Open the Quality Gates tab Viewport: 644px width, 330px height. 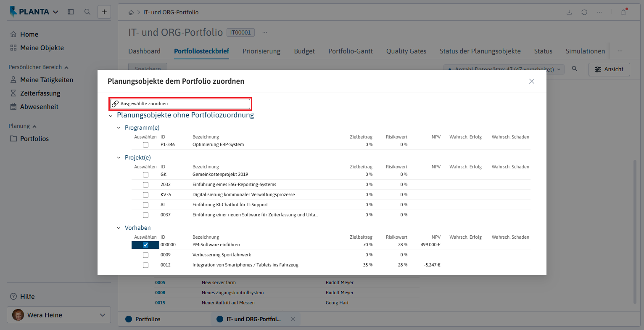406,51
